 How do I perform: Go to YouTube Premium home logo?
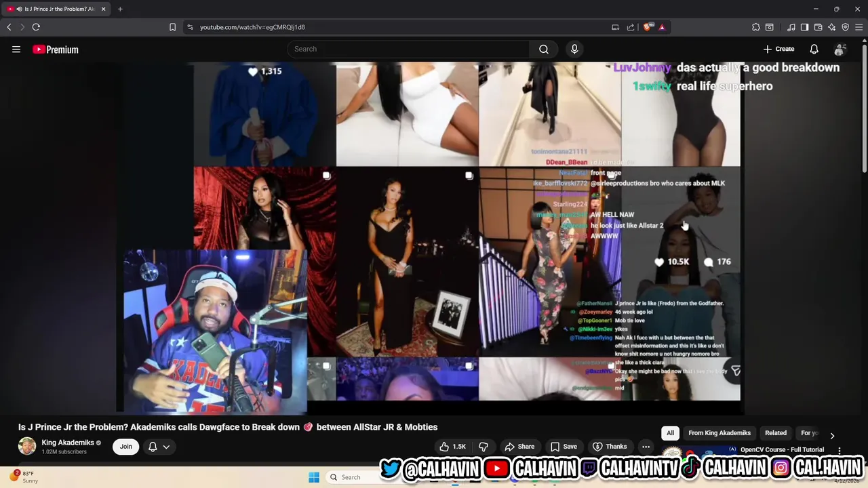pos(56,49)
